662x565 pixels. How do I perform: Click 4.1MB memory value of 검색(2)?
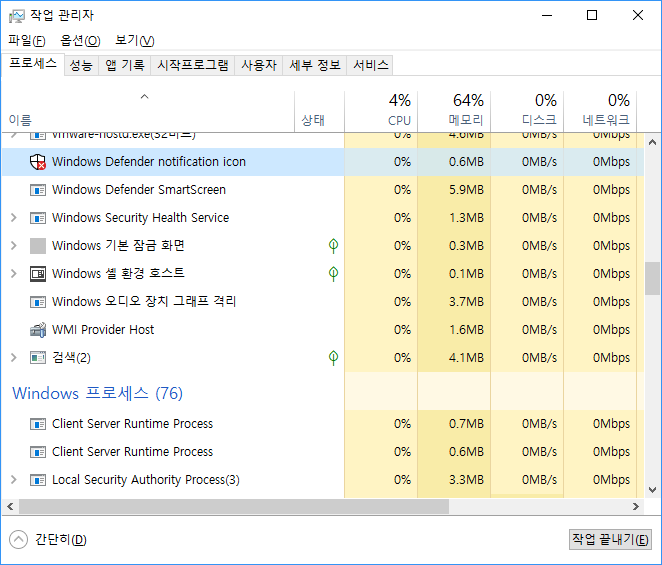click(x=466, y=358)
